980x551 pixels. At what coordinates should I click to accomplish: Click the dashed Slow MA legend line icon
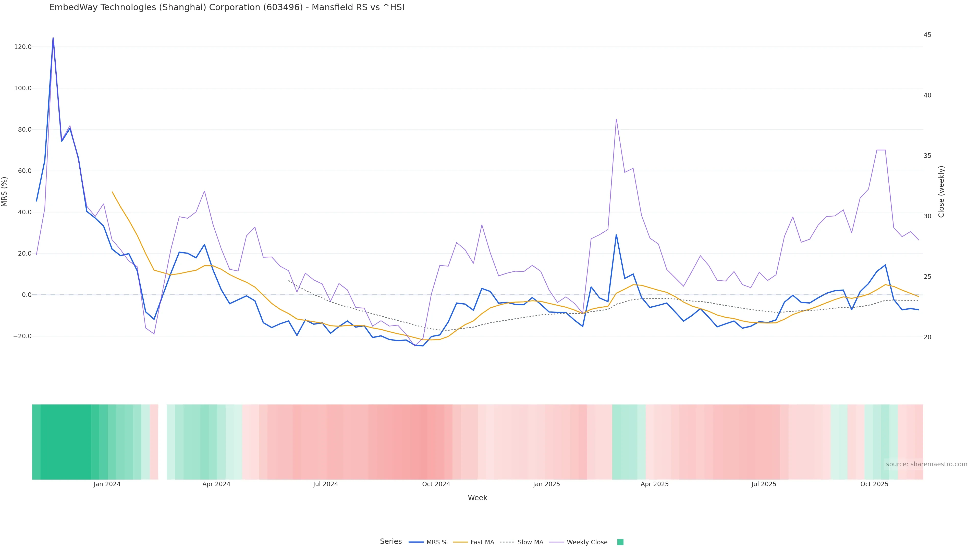click(507, 542)
